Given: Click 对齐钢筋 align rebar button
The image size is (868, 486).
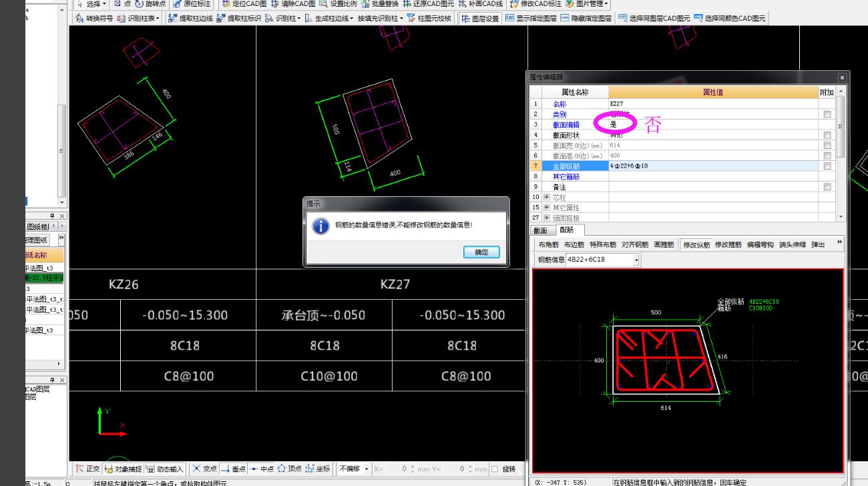Looking at the screenshot, I should pos(635,245).
